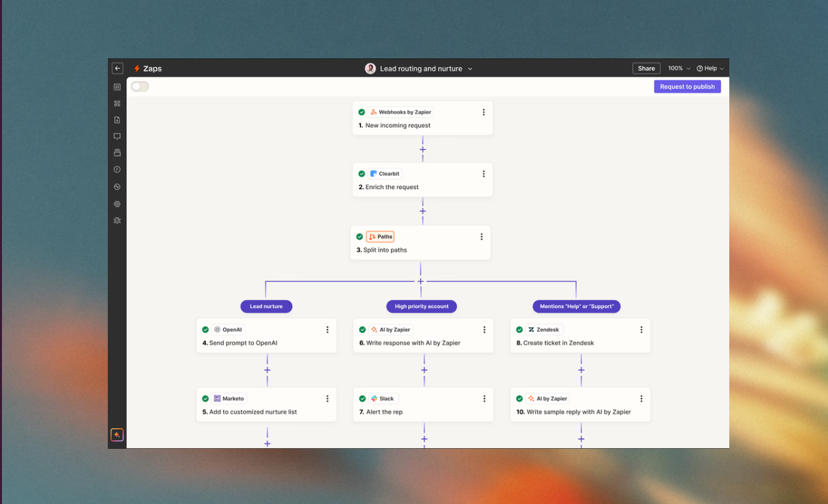Open step 2. Enrich the request
Image resolution: width=828 pixels, height=504 pixels.
coord(423,179)
